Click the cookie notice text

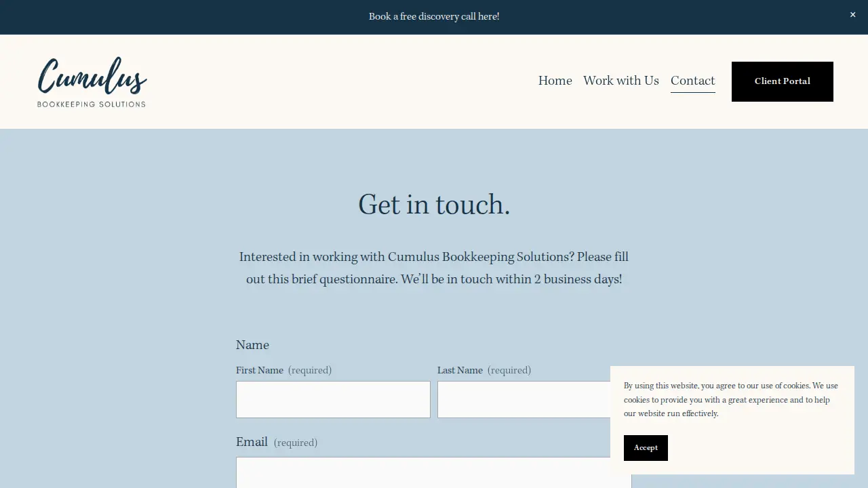click(731, 399)
